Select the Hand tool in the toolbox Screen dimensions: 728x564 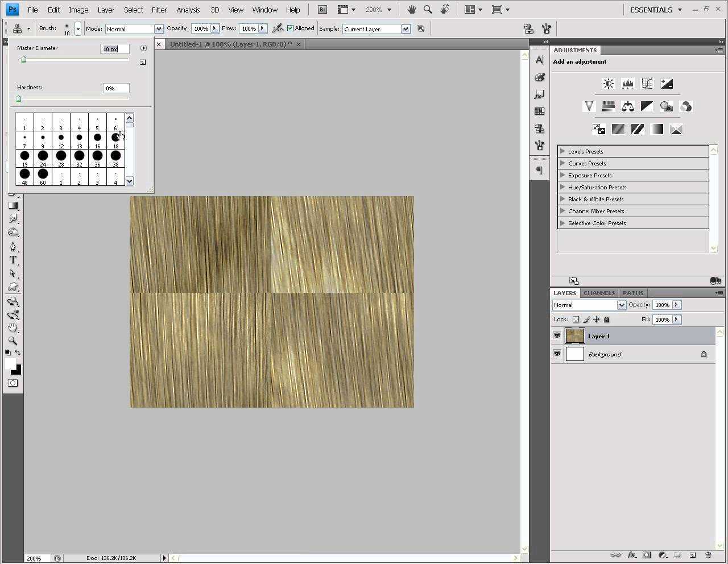tap(13, 328)
